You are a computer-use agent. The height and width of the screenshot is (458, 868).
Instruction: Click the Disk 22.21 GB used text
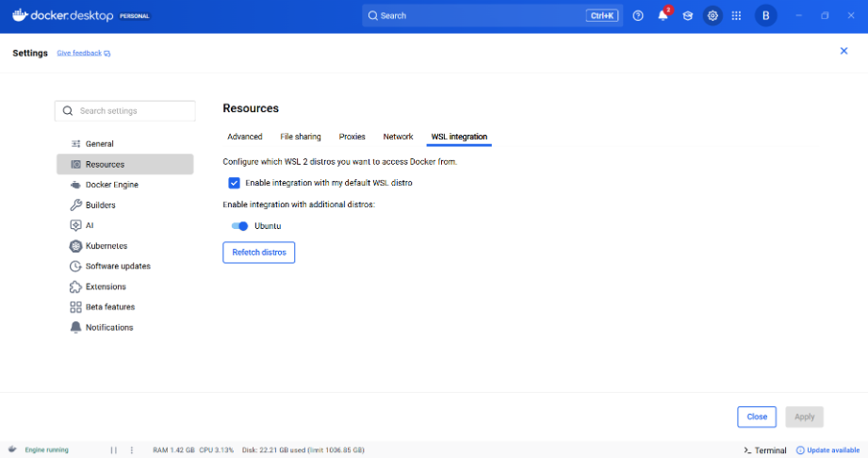pos(303,450)
